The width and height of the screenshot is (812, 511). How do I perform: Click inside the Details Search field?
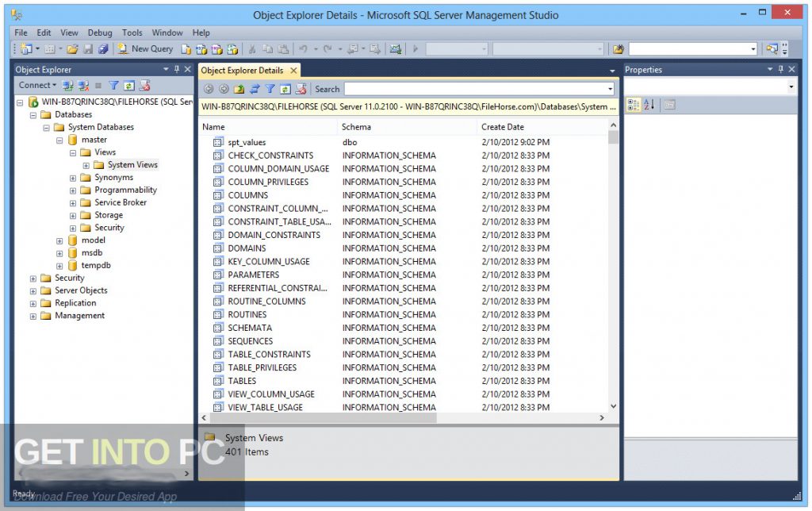tap(476, 89)
